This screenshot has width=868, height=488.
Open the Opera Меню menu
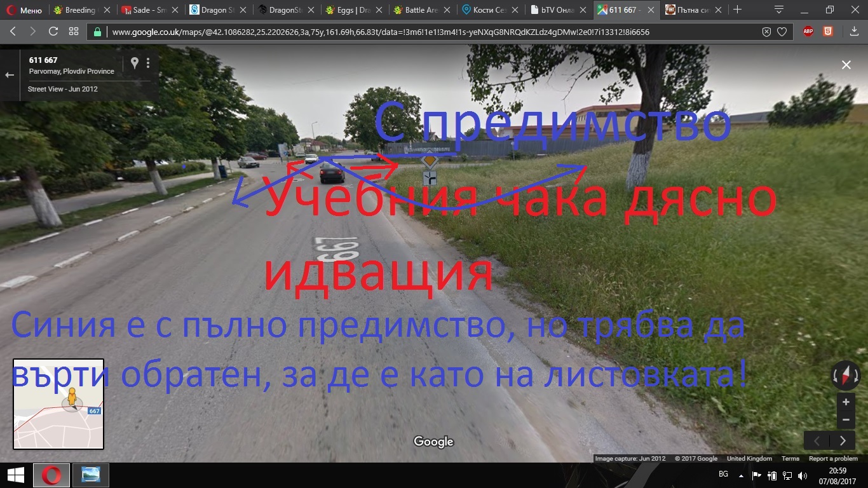point(24,10)
